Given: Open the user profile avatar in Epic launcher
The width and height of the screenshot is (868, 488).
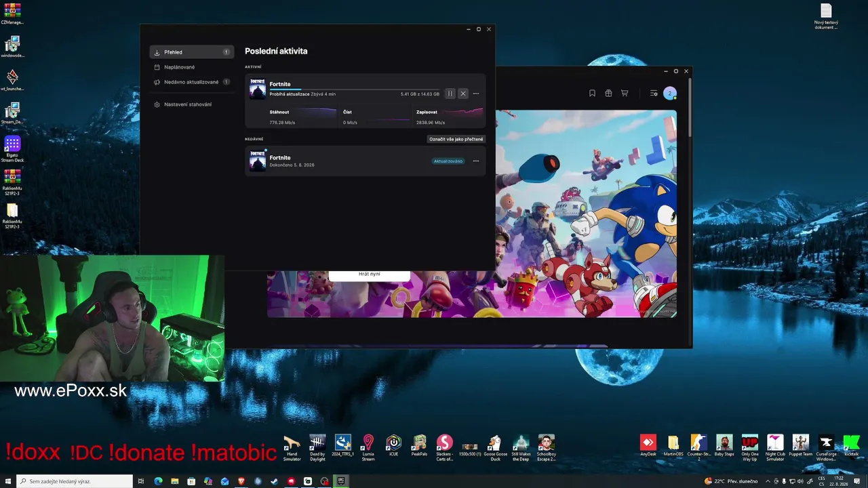Looking at the screenshot, I should [x=670, y=94].
